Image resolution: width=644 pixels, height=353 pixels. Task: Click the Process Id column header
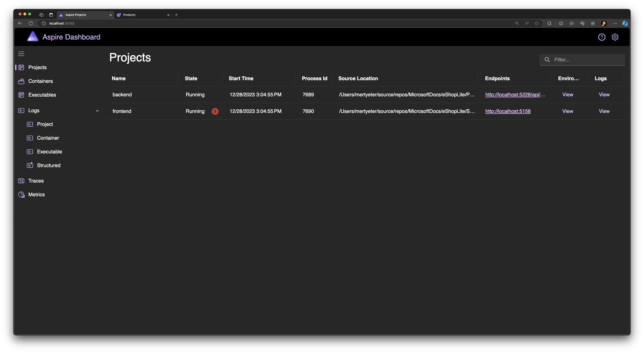click(315, 78)
